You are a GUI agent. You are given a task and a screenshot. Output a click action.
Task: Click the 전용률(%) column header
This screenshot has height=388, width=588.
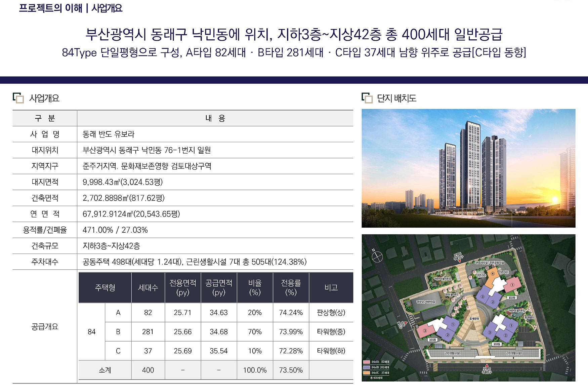pos(291,287)
